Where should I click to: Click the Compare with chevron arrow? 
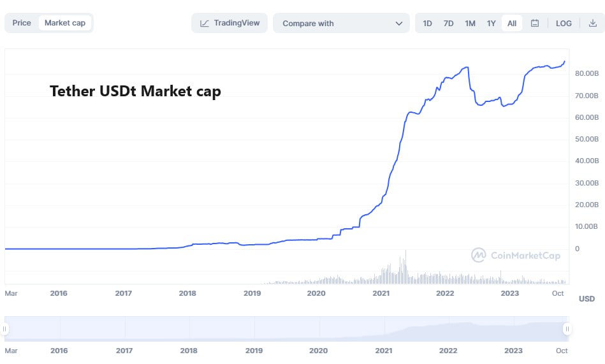click(399, 23)
